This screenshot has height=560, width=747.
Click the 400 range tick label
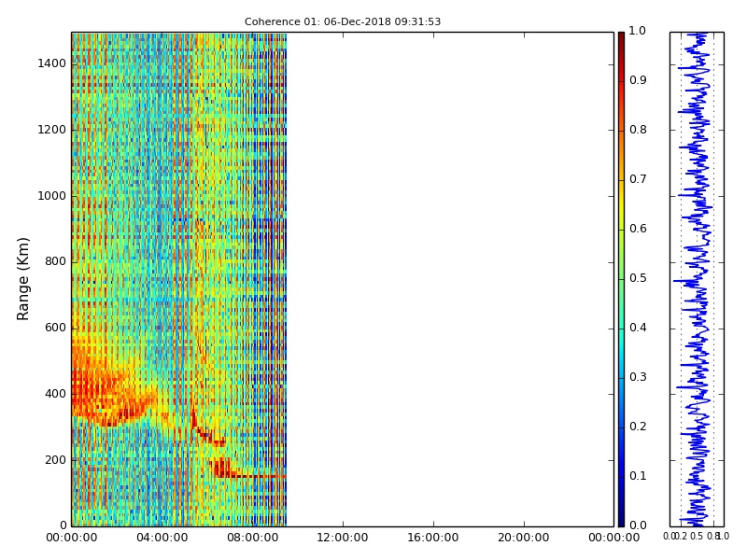55,394
